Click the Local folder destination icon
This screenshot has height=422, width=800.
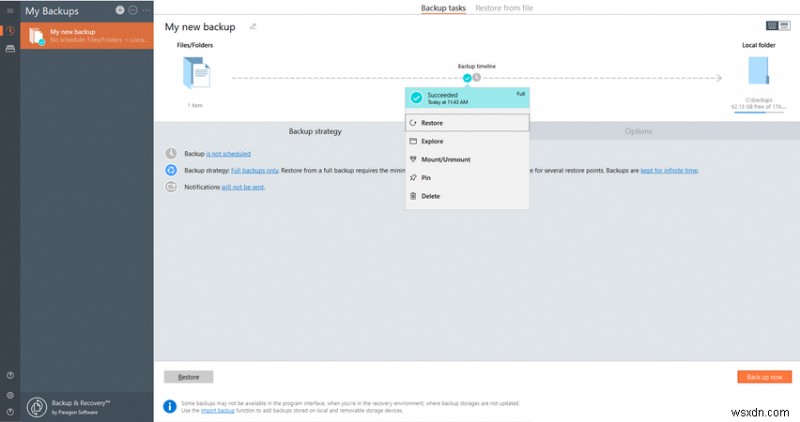pyautogui.click(x=758, y=71)
